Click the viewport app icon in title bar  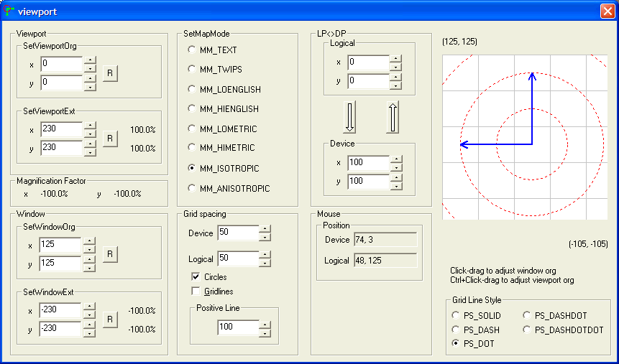(x=9, y=11)
